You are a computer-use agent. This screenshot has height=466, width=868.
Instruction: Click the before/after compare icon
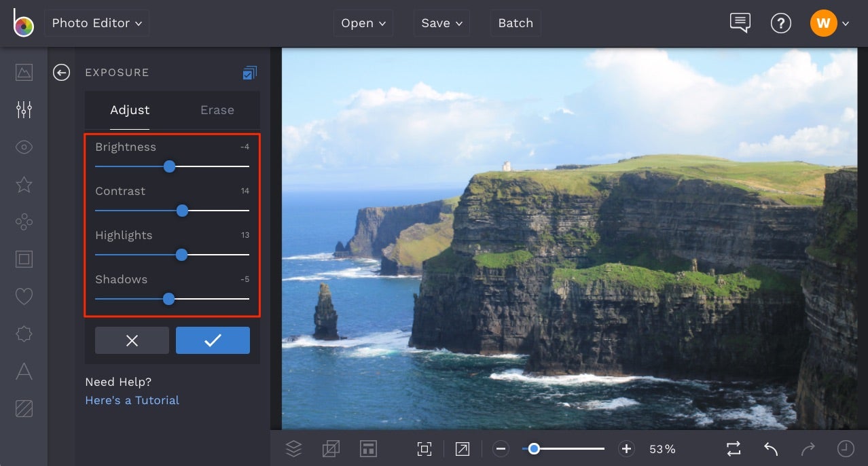[x=733, y=448]
